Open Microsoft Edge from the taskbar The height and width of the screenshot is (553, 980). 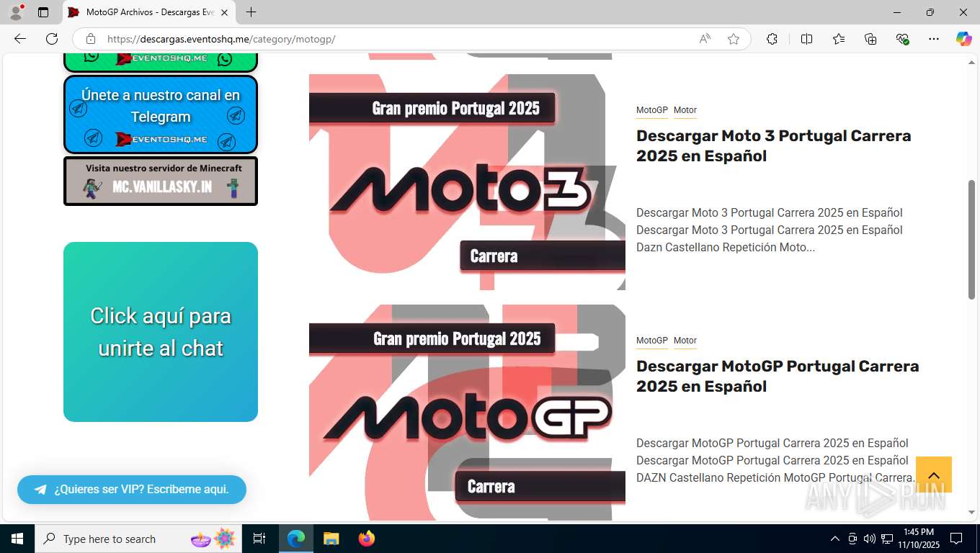pyautogui.click(x=296, y=539)
